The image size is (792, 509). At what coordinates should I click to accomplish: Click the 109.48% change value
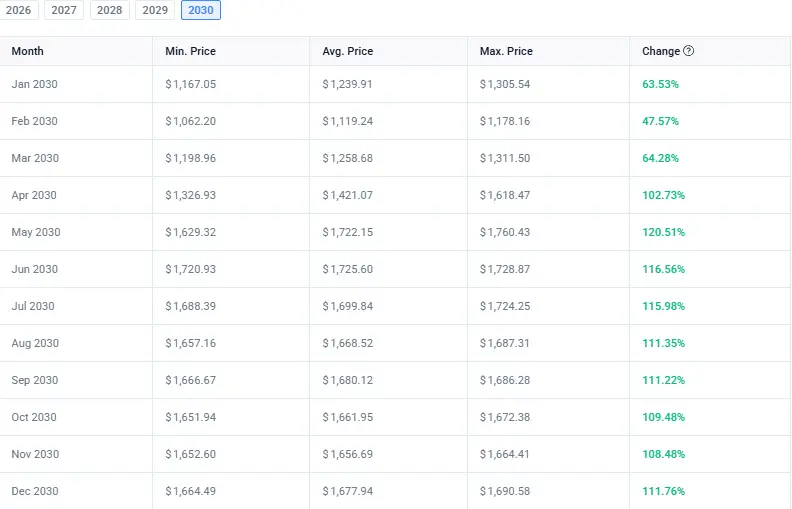pos(663,417)
